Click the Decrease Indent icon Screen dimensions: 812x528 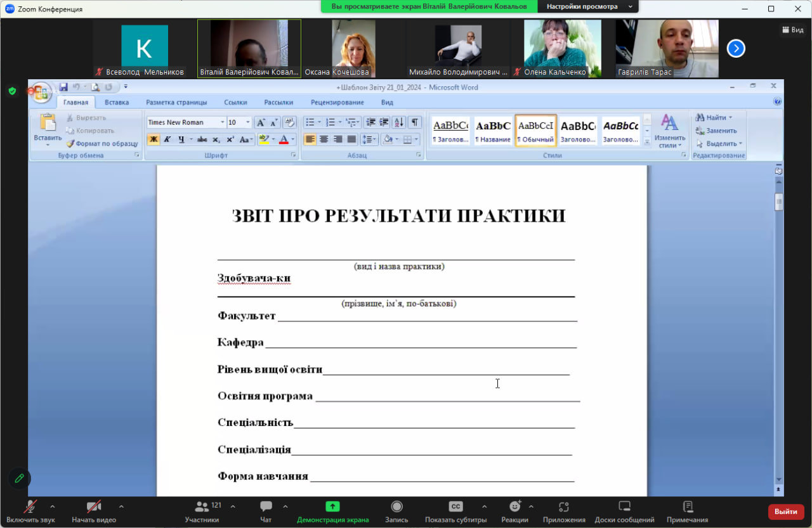pyautogui.click(x=371, y=122)
